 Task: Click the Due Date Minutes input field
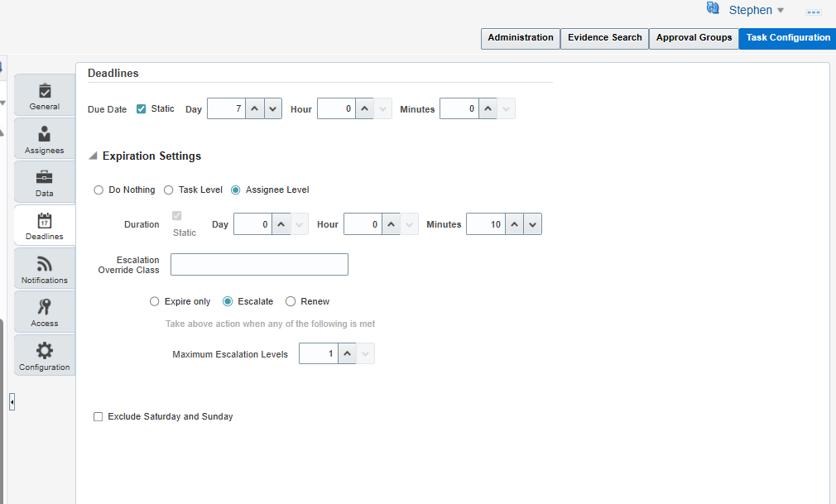[x=459, y=108]
